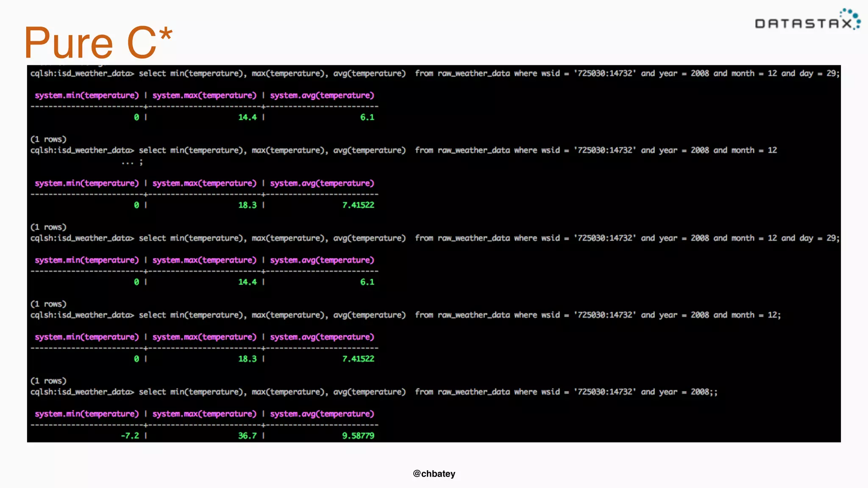868x488 pixels.
Task: Click the -7.2 min temperature value
Action: (130, 435)
